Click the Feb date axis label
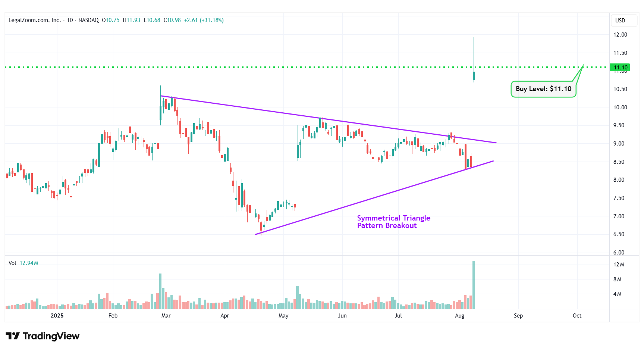The image size is (644, 350). [113, 316]
